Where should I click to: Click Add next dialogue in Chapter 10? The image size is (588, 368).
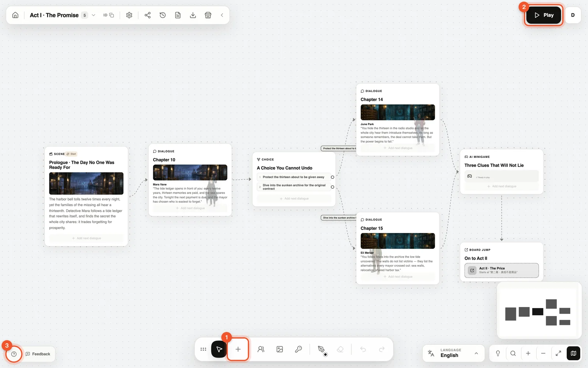(190, 208)
